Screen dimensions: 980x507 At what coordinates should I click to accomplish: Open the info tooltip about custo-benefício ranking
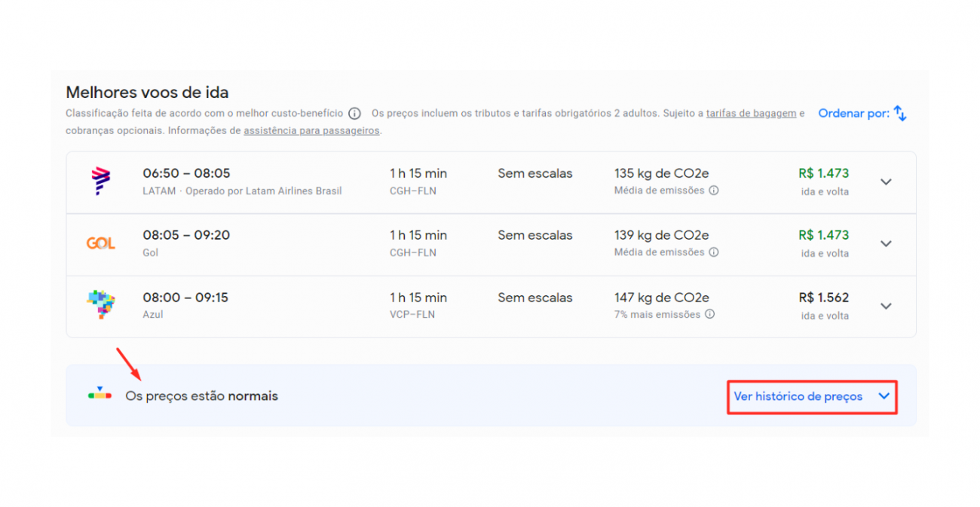pyautogui.click(x=354, y=114)
